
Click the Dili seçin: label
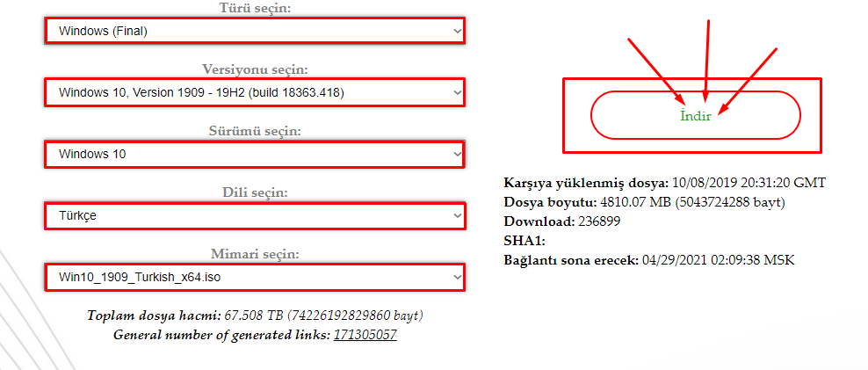coord(255,192)
